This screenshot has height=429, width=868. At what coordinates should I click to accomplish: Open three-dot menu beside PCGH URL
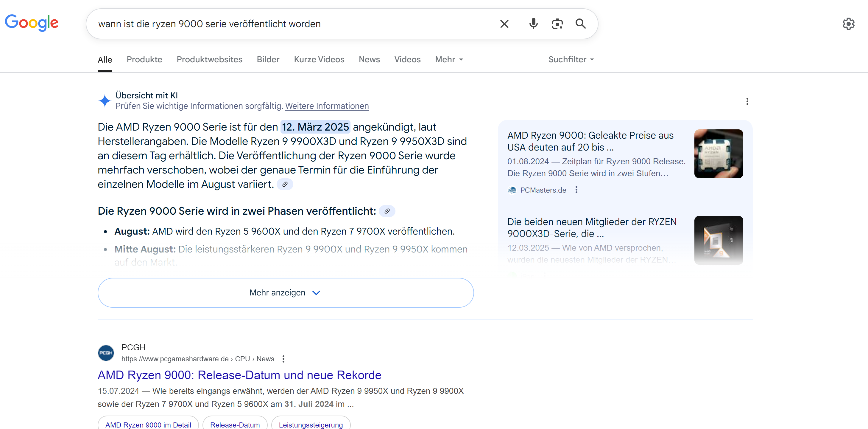[x=283, y=359]
